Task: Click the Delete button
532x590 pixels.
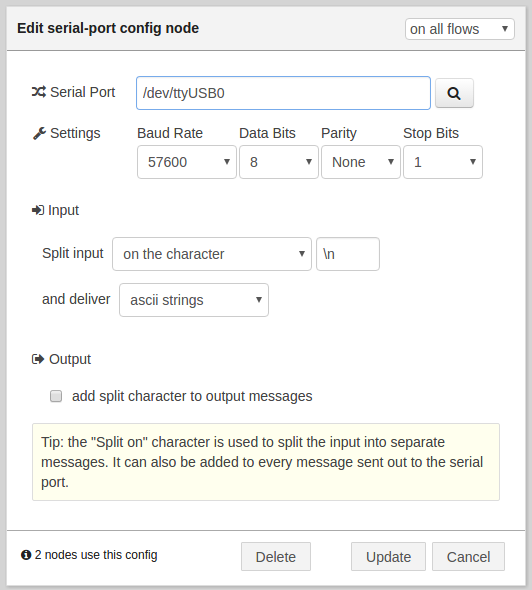Action: pyautogui.click(x=276, y=557)
